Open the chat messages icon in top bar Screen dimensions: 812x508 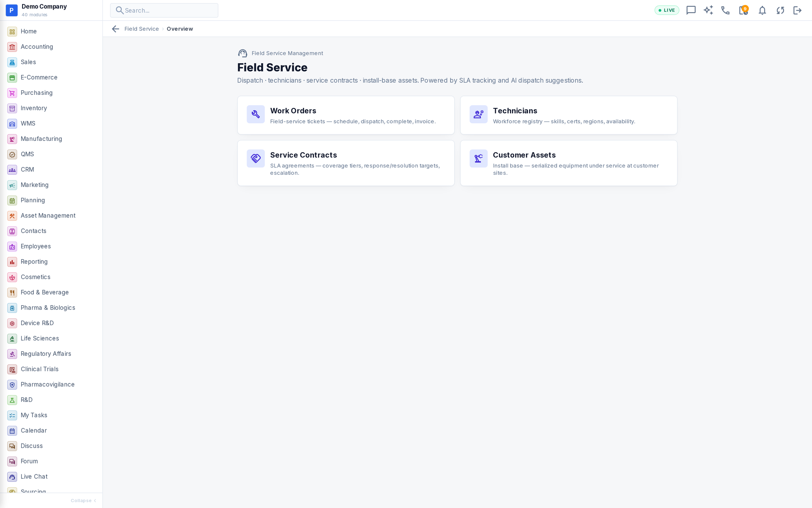click(691, 10)
